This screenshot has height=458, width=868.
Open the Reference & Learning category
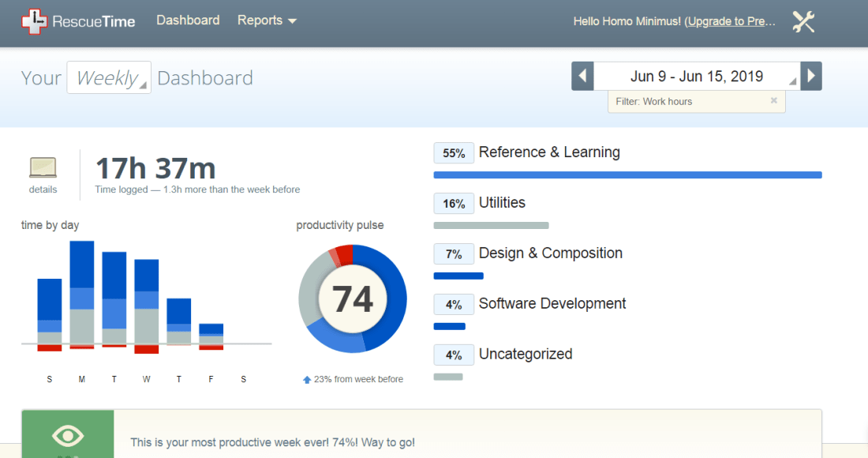pos(549,152)
